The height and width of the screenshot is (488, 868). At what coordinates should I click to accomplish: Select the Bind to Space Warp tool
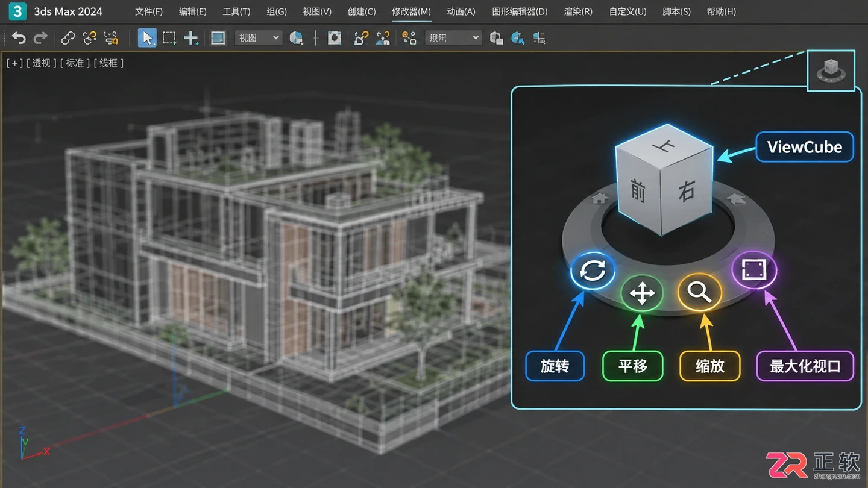tap(111, 39)
